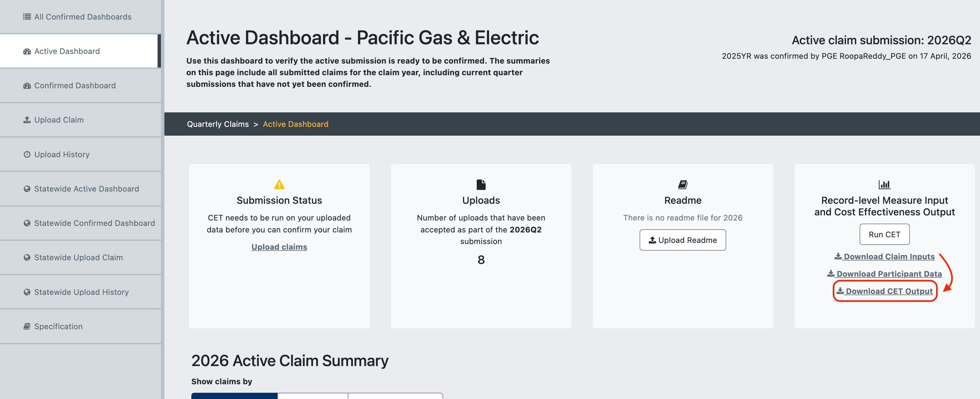Click the list icon beside All Confirmed Dashboards
Viewport: 980px width, 399px height.
[x=27, y=17]
